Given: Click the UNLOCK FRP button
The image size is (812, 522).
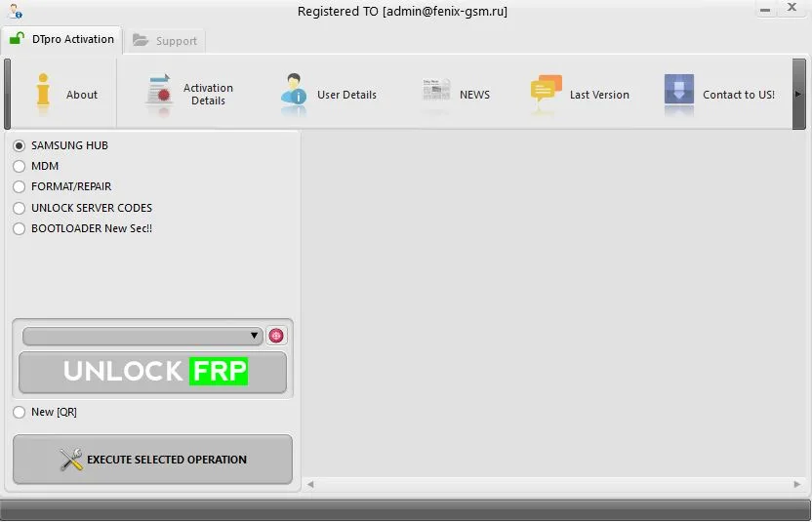Looking at the screenshot, I should (x=153, y=372).
